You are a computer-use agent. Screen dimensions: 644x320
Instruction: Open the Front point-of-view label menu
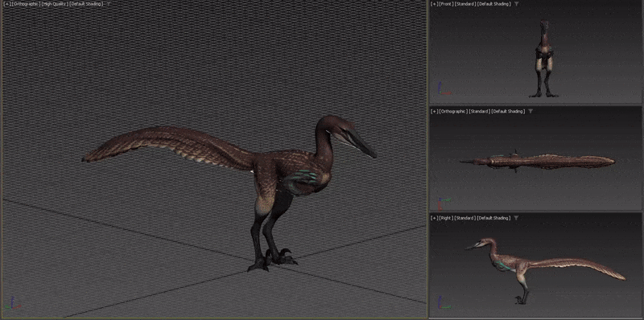click(446, 4)
